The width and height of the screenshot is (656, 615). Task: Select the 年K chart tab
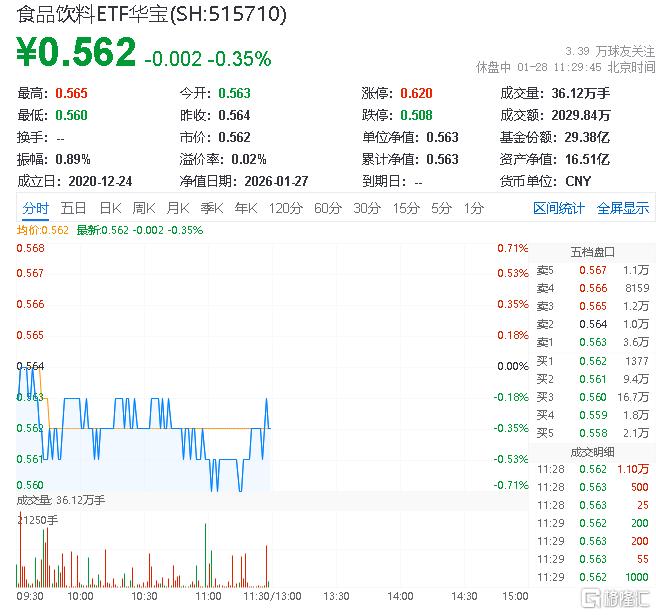tap(246, 208)
